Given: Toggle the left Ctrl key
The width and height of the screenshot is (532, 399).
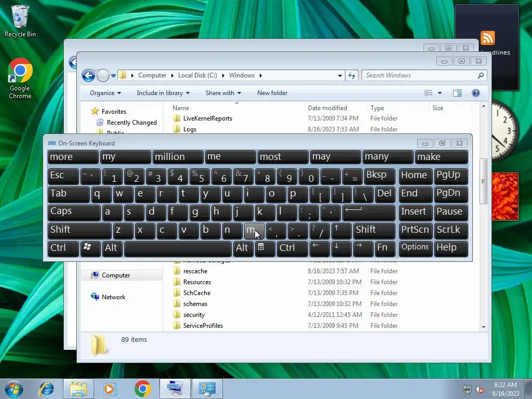Looking at the screenshot, I should [x=63, y=248].
